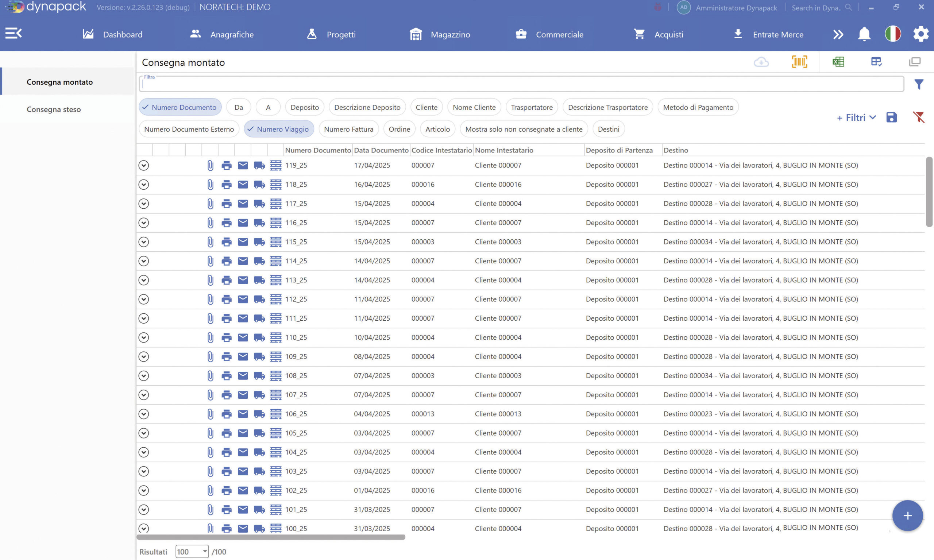Open notifications bell

pyautogui.click(x=864, y=34)
